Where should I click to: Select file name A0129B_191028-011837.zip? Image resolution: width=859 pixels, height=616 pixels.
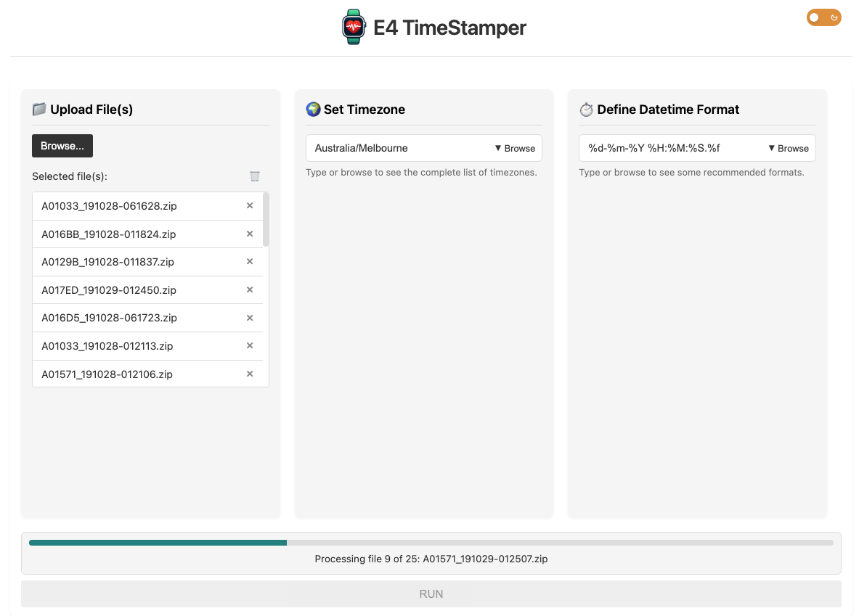coord(108,262)
